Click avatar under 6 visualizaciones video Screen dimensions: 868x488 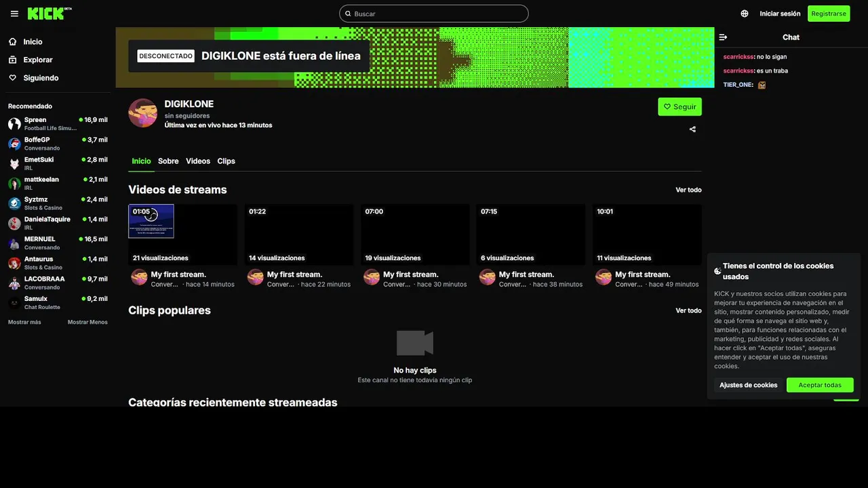487,277
